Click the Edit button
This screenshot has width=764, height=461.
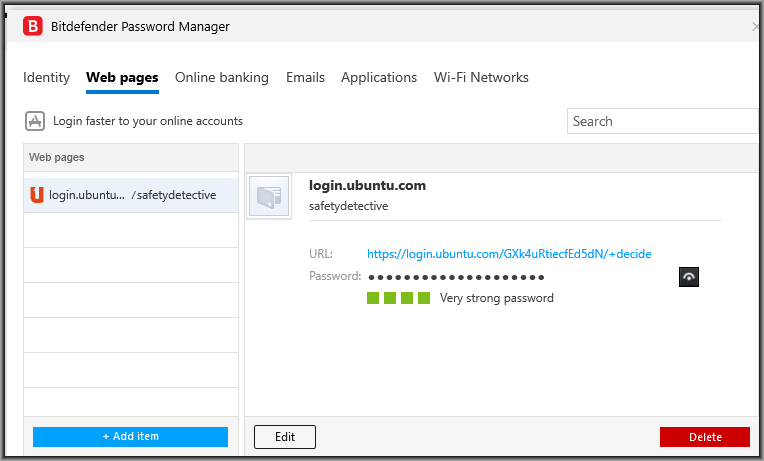coord(285,437)
